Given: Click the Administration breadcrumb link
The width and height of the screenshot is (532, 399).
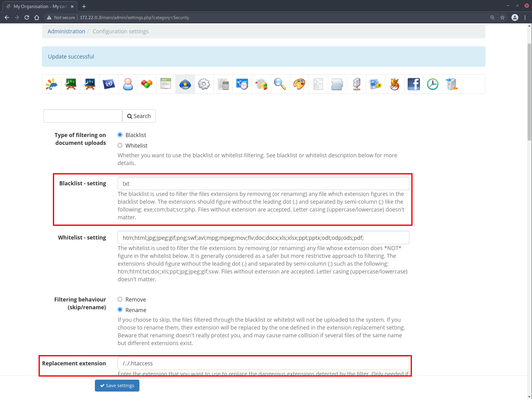Looking at the screenshot, I should (66, 31).
